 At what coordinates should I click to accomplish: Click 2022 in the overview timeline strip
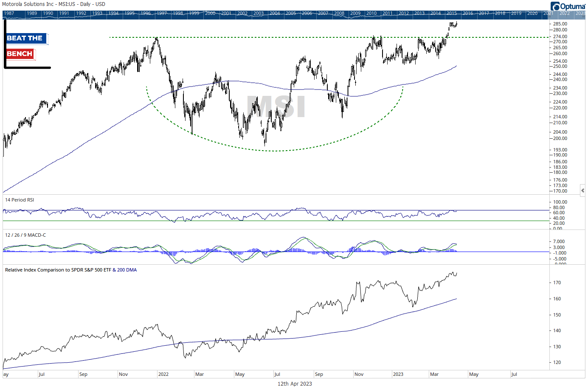coord(565,13)
